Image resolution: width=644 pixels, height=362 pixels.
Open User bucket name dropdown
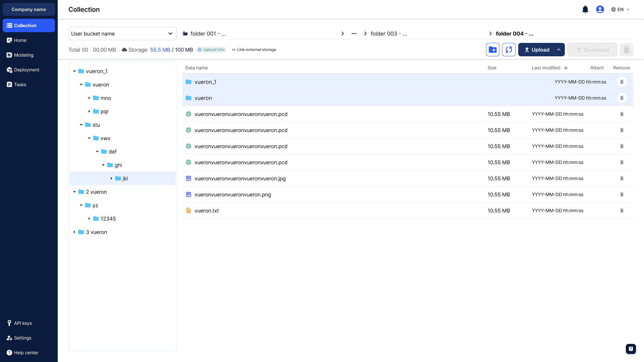(122, 34)
